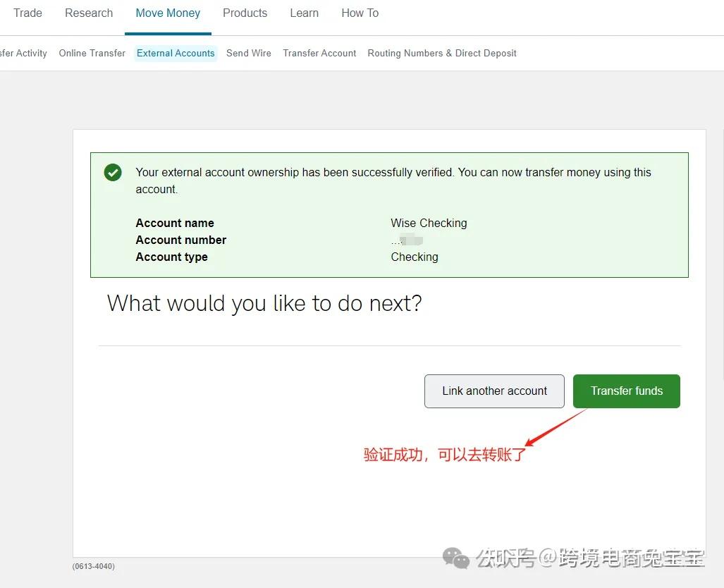The width and height of the screenshot is (724, 588).
Task: Click the success verification message text
Action: point(393,180)
